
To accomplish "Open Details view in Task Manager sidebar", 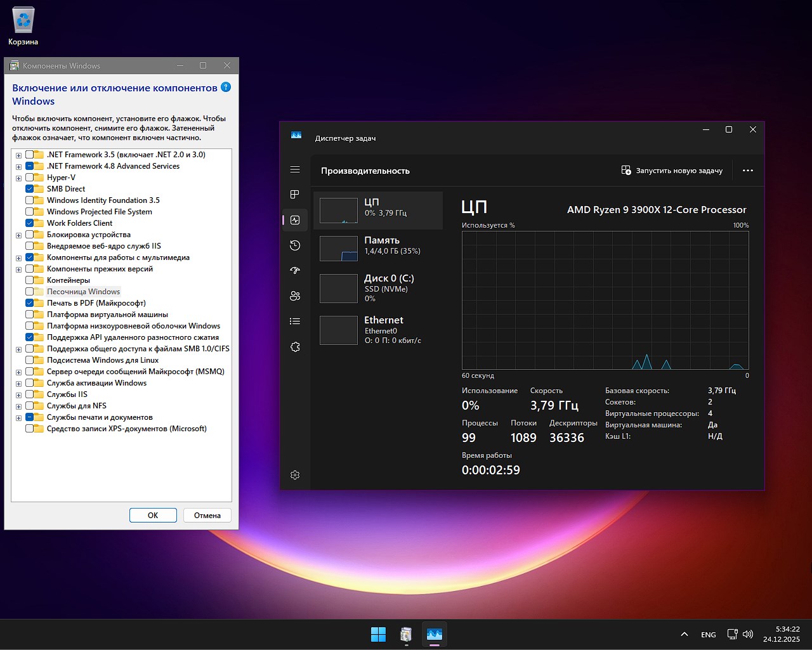I will coord(295,321).
